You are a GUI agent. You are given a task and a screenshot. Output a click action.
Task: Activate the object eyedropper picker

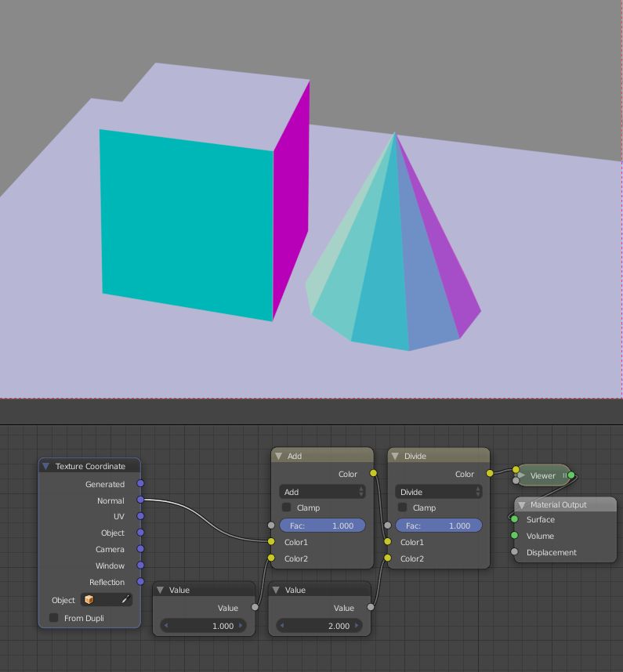coord(125,600)
